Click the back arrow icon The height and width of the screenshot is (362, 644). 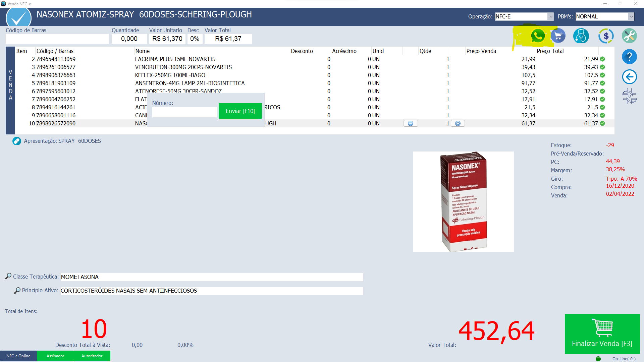[x=629, y=77]
